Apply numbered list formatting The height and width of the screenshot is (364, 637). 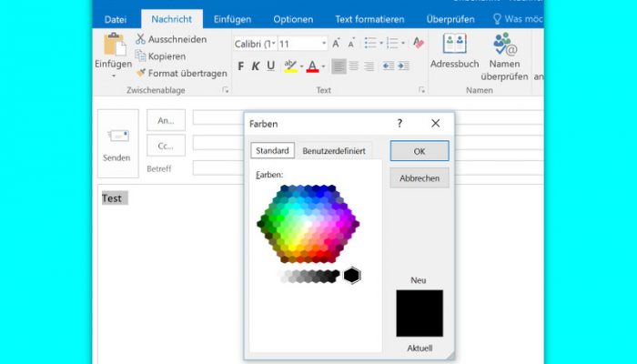[392, 43]
